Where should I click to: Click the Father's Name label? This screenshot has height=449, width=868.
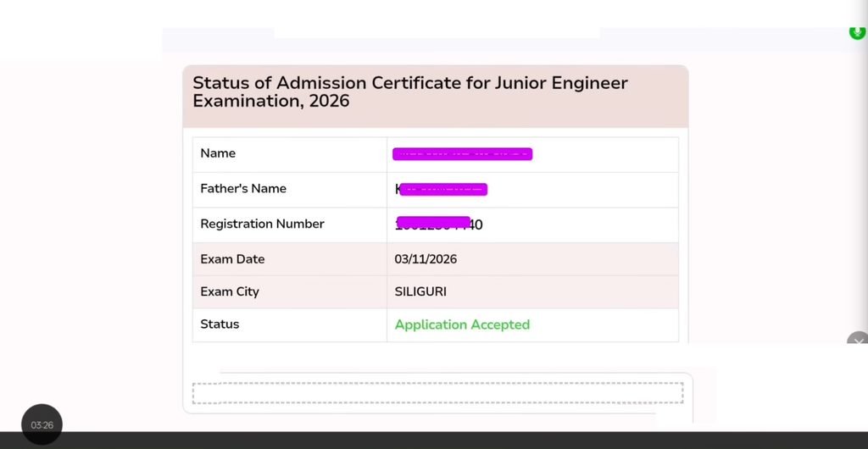click(x=243, y=189)
